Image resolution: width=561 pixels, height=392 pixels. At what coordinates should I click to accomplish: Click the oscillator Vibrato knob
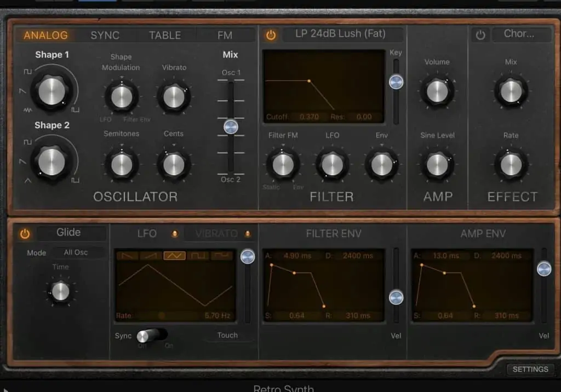(174, 97)
